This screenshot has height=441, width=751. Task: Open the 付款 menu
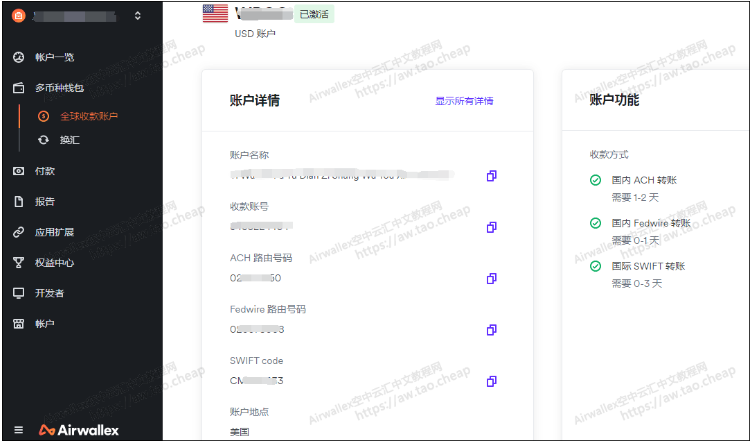pyautogui.click(x=45, y=171)
